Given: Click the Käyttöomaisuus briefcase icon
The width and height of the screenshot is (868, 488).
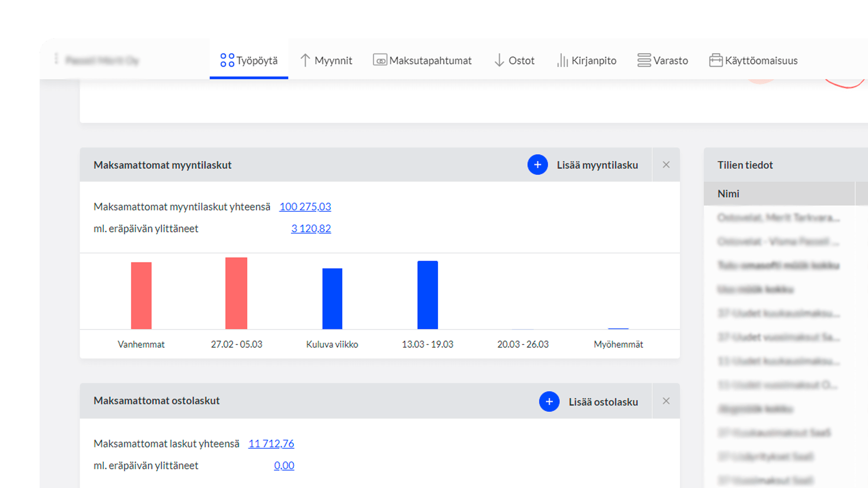Looking at the screenshot, I should tap(716, 60).
